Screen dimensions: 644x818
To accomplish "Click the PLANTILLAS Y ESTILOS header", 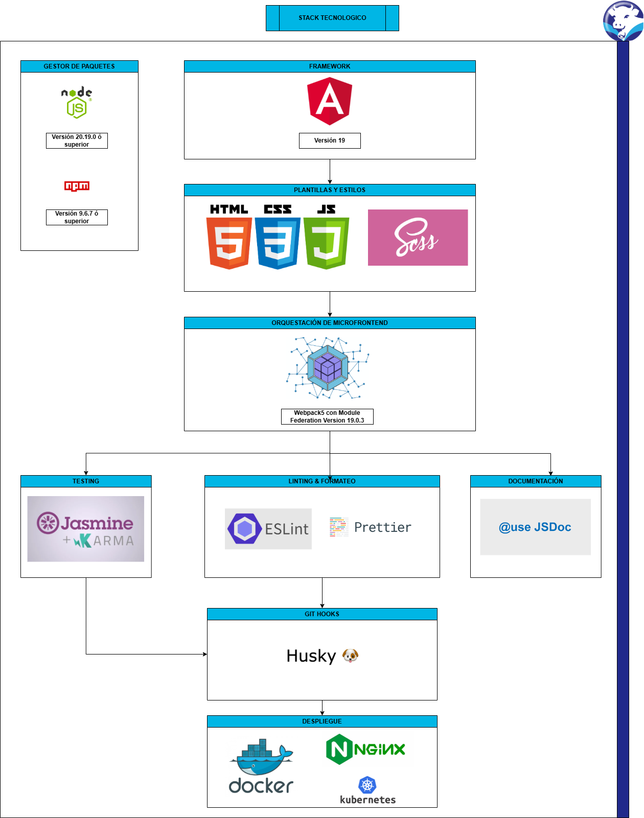I will click(330, 190).
